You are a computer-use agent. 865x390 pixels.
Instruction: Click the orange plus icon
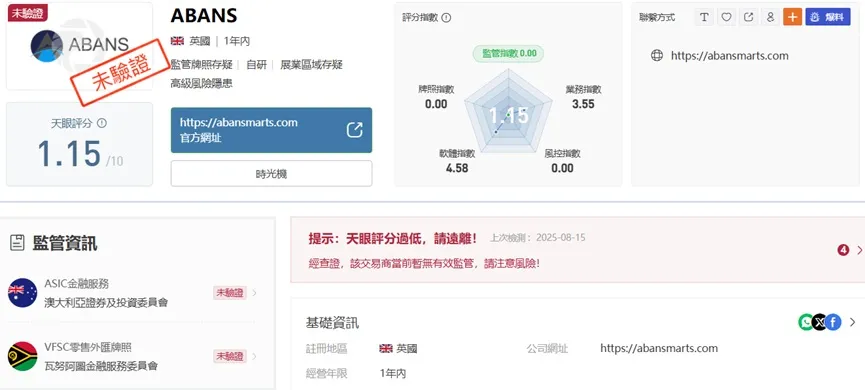tap(792, 17)
